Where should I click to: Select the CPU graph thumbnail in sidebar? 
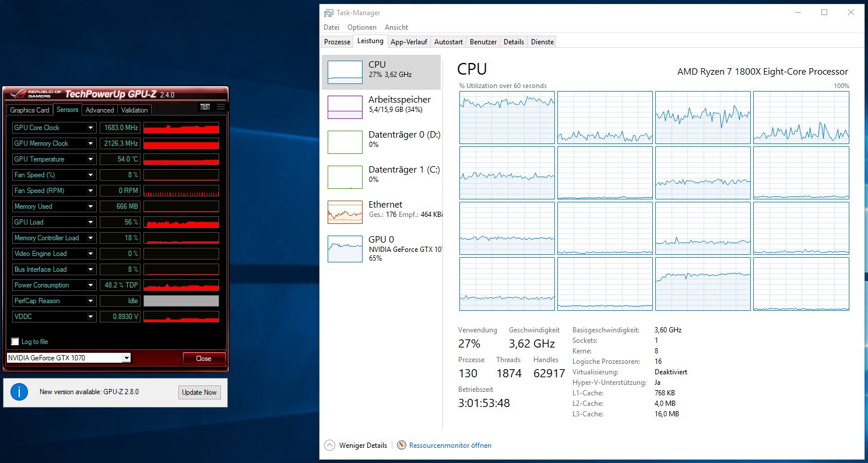coord(345,72)
